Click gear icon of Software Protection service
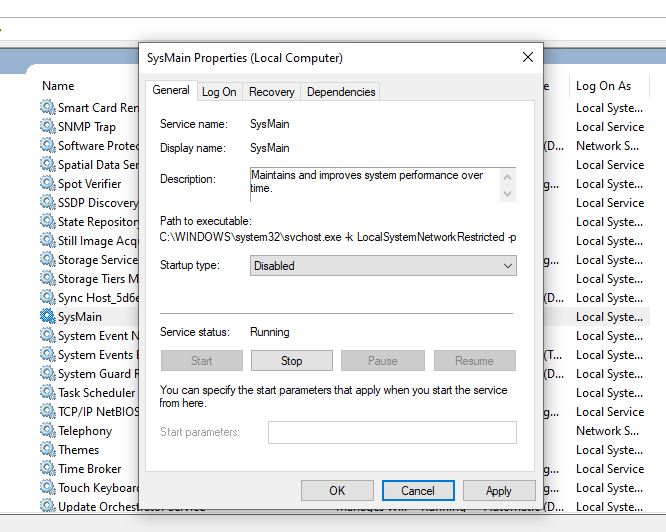The width and height of the screenshot is (666, 532). click(x=48, y=146)
